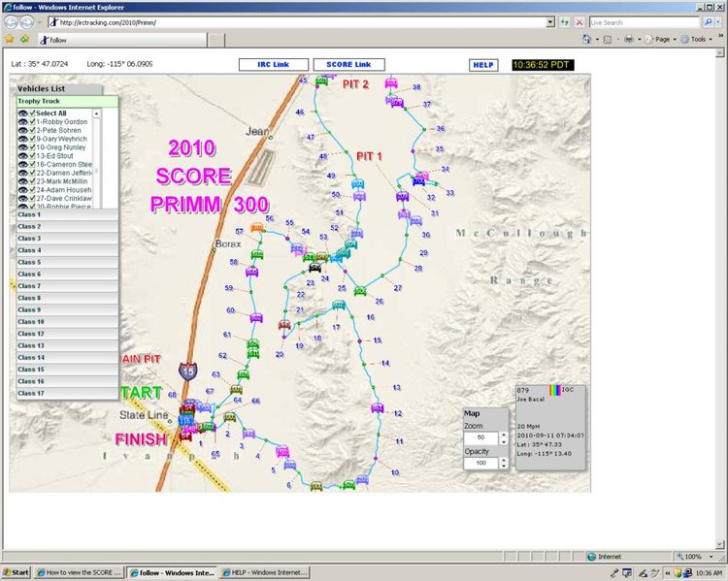Click the vehicle list scrollbar up arrow
Image resolution: width=728 pixels, height=581 pixels.
click(x=96, y=113)
